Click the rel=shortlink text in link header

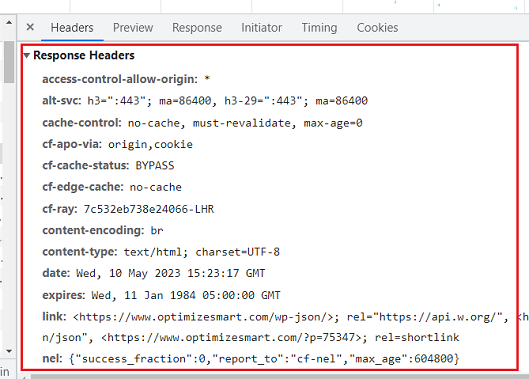(417, 337)
